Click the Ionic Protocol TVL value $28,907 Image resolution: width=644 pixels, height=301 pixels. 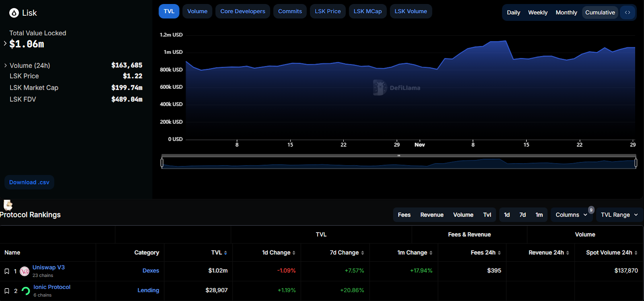click(x=217, y=291)
